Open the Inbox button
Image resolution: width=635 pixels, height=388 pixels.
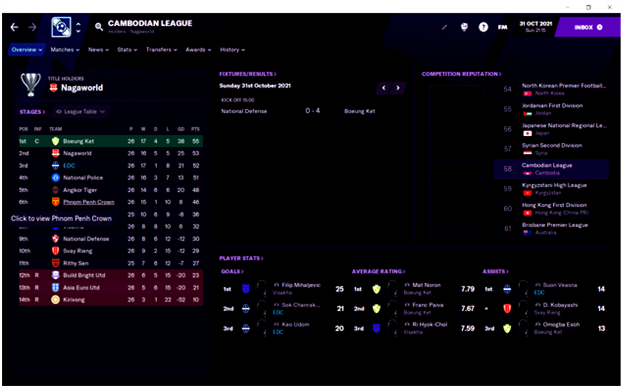point(588,27)
